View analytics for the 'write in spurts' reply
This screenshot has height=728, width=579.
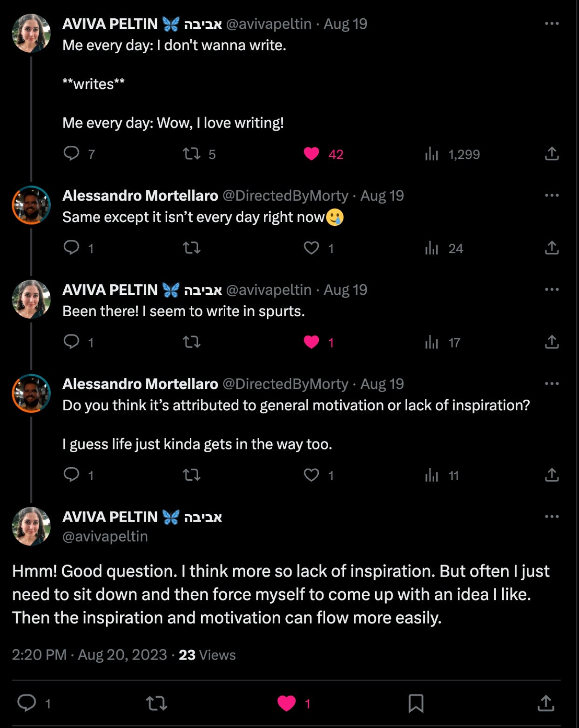coord(431,342)
